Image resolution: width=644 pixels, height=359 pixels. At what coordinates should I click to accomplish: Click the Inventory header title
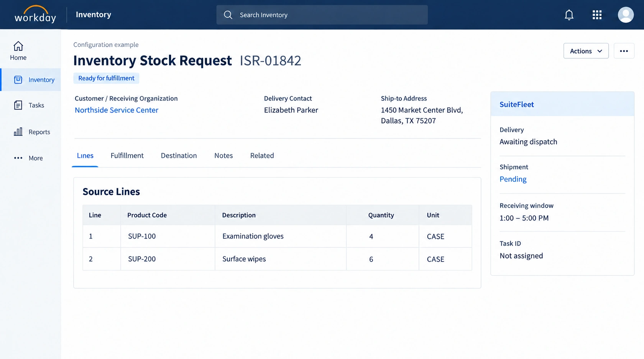click(x=94, y=15)
